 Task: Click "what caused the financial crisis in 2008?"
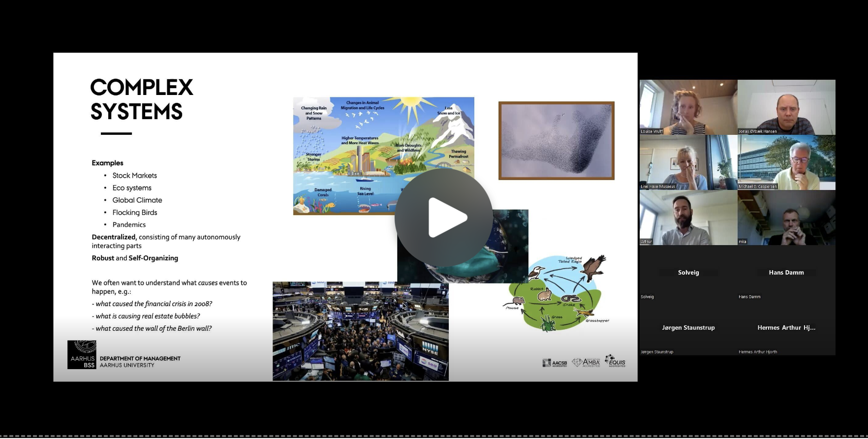[152, 304]
